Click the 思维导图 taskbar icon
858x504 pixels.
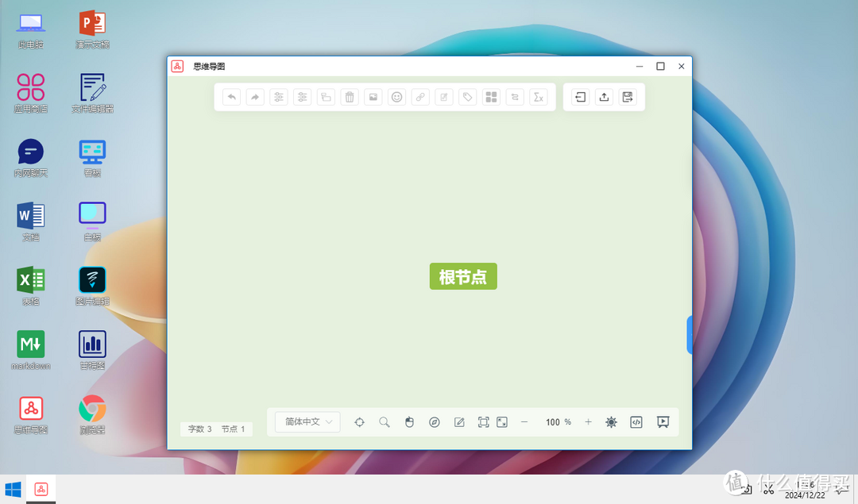coord(41,488)
